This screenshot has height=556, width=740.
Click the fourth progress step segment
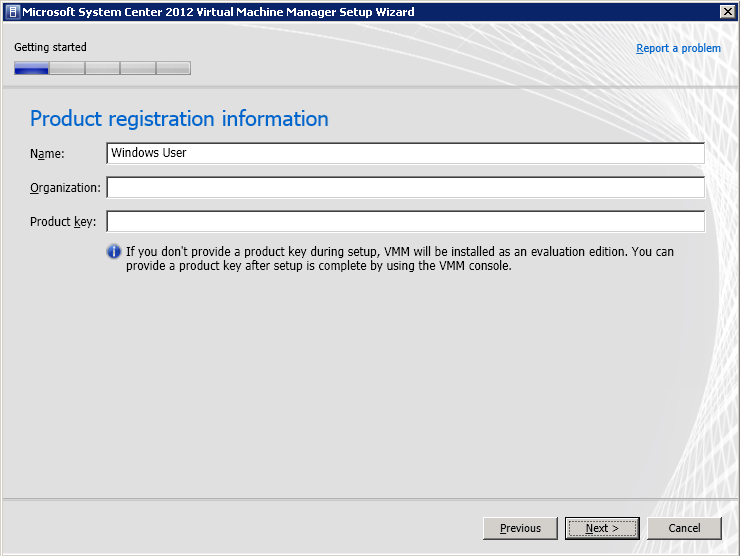pyautogui.click(x=138, y=69)
